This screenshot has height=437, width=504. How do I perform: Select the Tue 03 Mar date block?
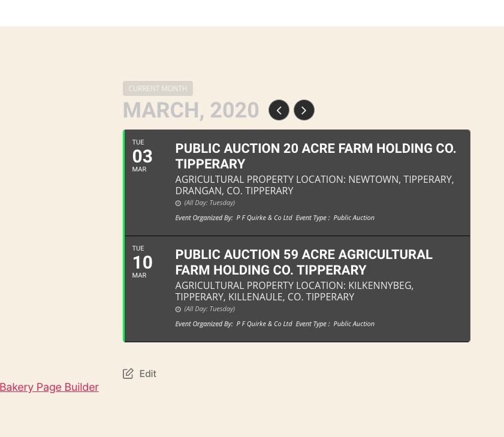143,156
